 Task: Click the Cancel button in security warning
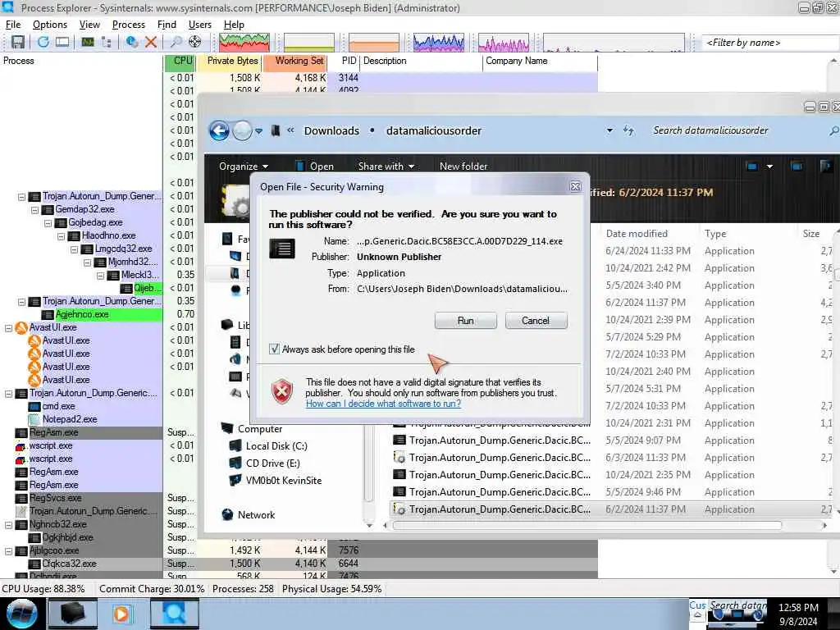click(x=536, y=321)
